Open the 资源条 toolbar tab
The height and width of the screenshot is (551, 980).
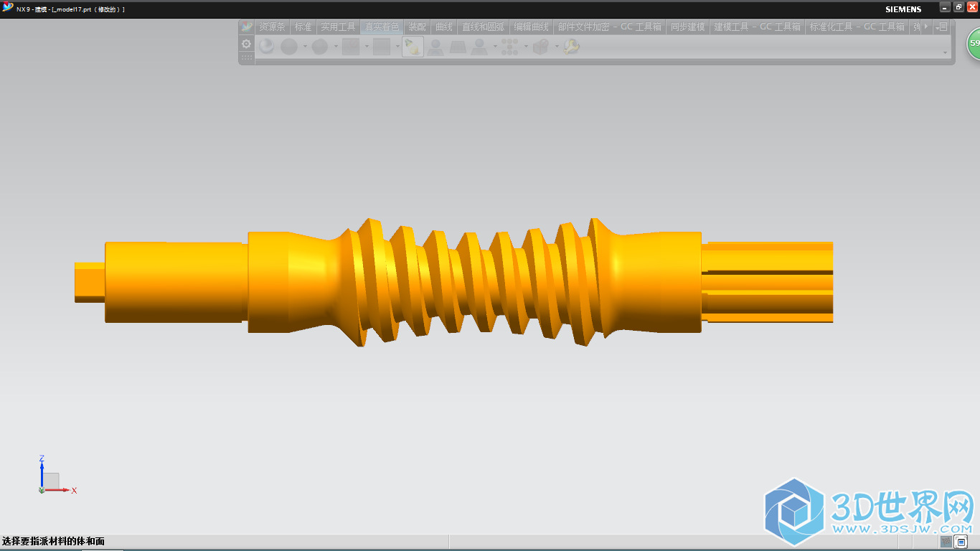click(272, 27)
